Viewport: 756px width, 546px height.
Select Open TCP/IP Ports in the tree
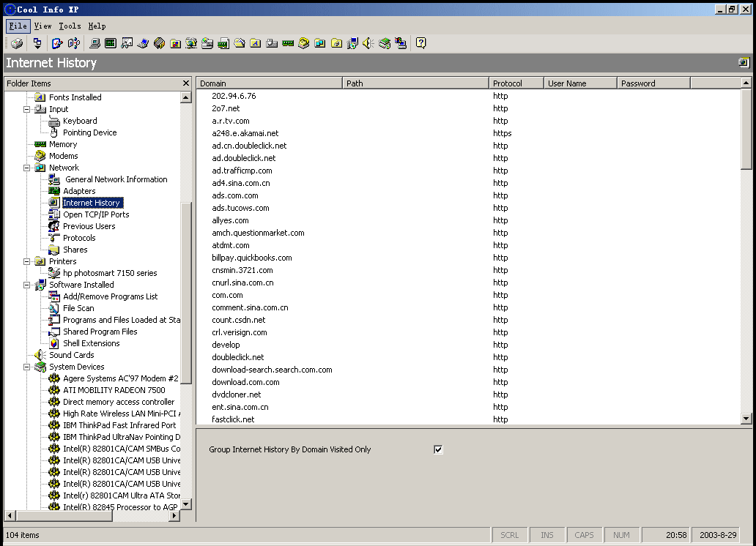pyautogui.click(x=96, y=215)
